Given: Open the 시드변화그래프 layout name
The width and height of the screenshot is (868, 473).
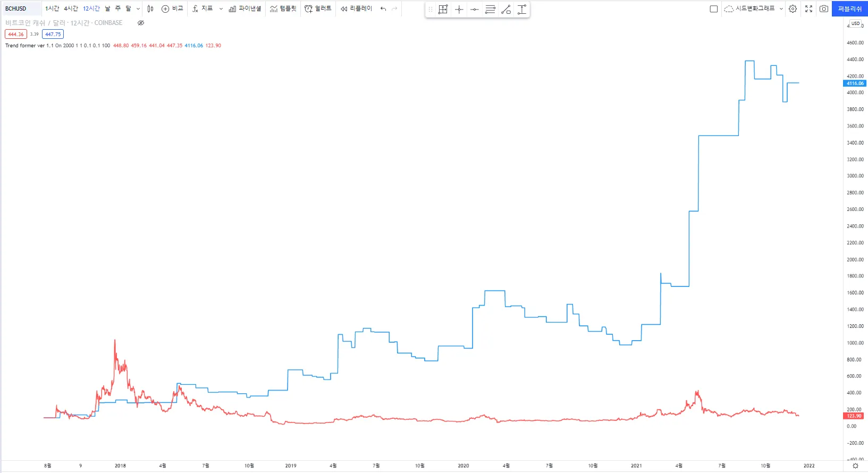Looking at the screenshot, I should click(x=755, y=9).
